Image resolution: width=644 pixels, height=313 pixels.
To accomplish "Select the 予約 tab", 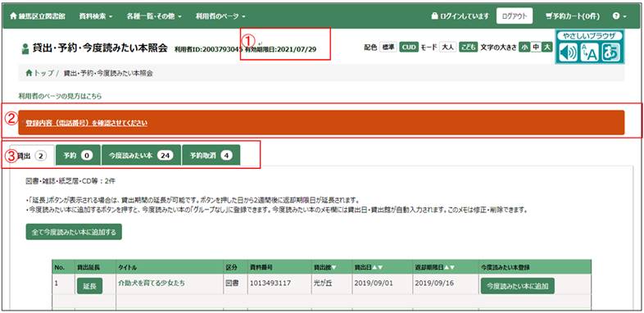I will coord(79,155).
